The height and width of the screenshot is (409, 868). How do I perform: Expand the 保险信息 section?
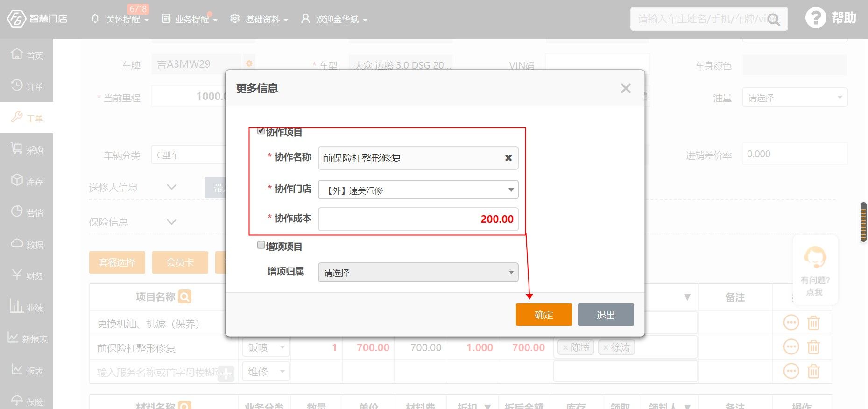(x=171, y=222)
